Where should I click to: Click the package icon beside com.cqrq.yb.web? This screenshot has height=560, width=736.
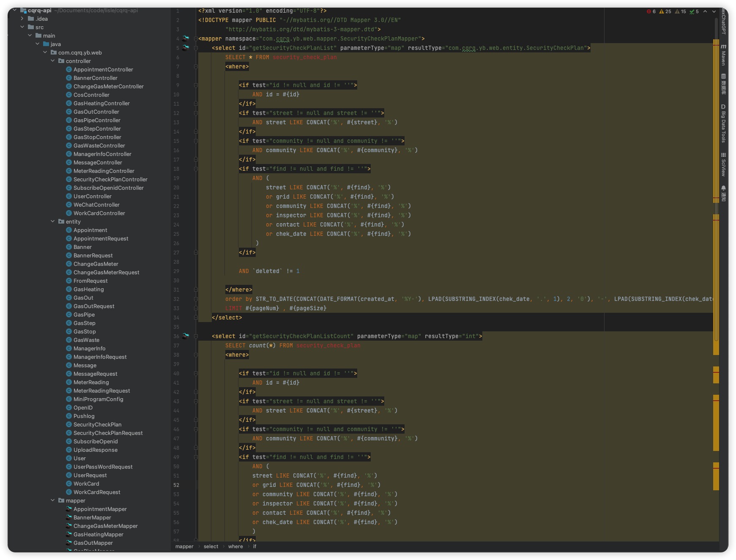click(54, 52)
